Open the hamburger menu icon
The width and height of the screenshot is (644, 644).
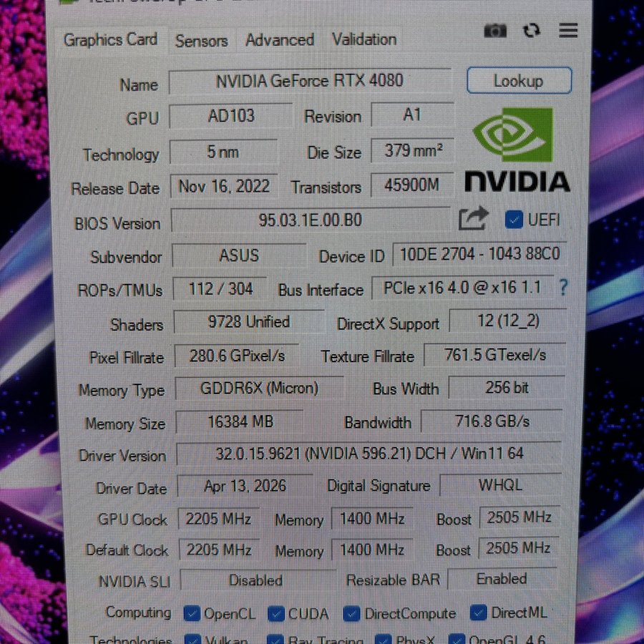[x=568, y=30]
